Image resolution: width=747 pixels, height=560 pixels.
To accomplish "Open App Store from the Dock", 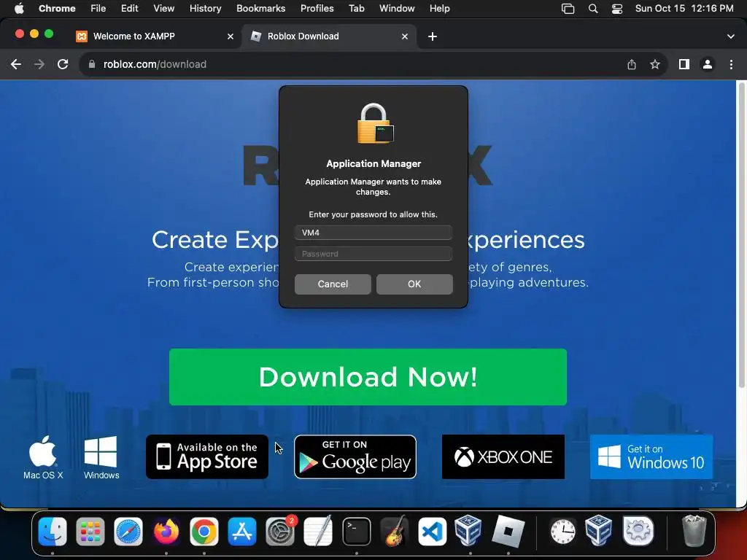I will pyautogui.click(x=242, y=532).
